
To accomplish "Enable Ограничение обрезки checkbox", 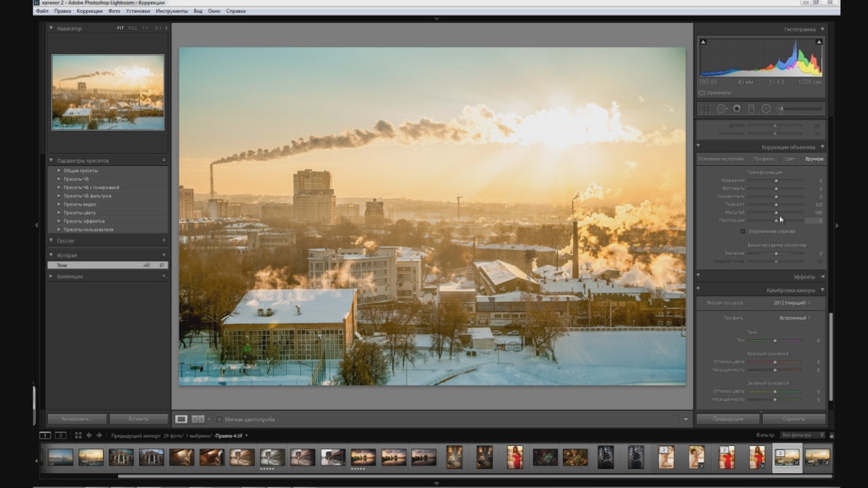I will point(743,231).
